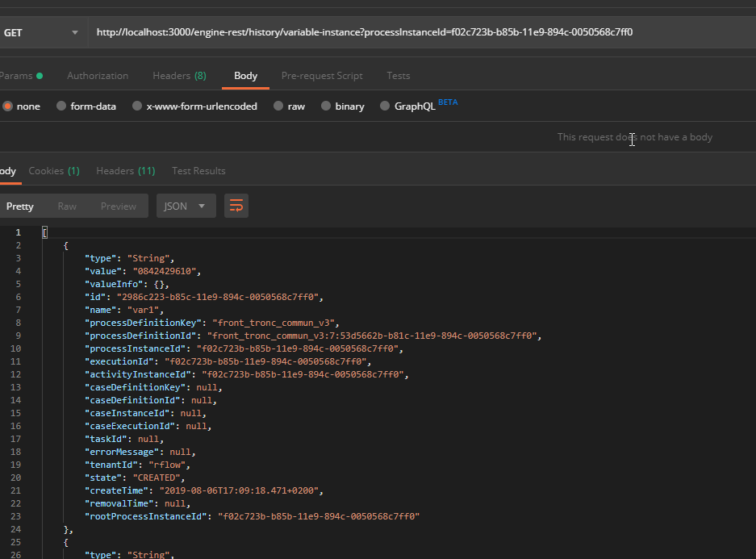Click the wrap lines icon
The height and width of the screenshot is (559, 756).
tap(236, 206)
